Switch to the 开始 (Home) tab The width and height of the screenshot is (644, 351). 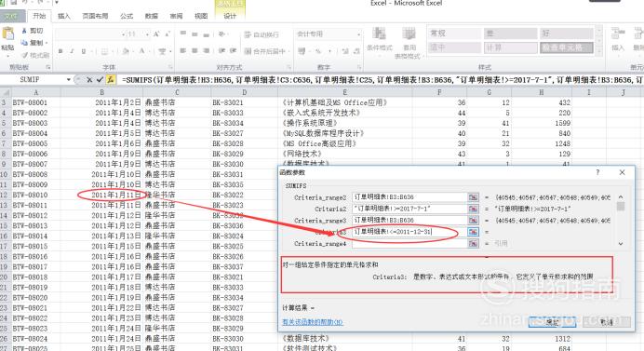click(x=39, y=16)
